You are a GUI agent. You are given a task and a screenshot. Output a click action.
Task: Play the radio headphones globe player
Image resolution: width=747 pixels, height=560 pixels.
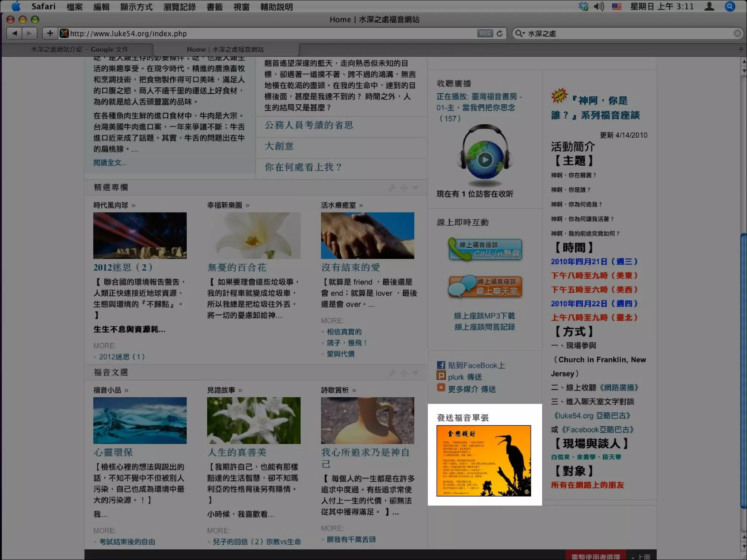point(485,160)
